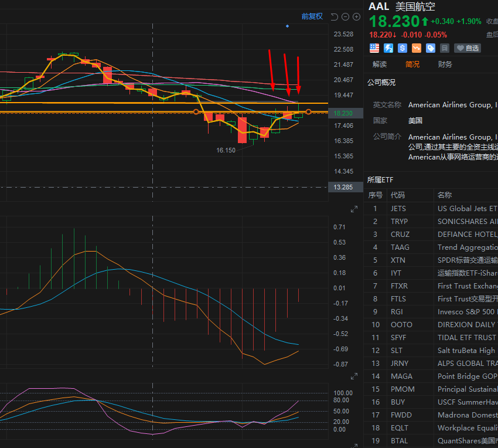Click the US Global Jets ETF name
Viewport: 498px width, 448px height.
tap(468, 209)
